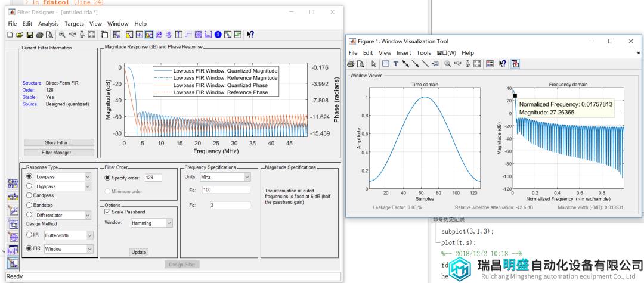Select Impulse Response icon
The image size is (644, 283).
point(179,35)
